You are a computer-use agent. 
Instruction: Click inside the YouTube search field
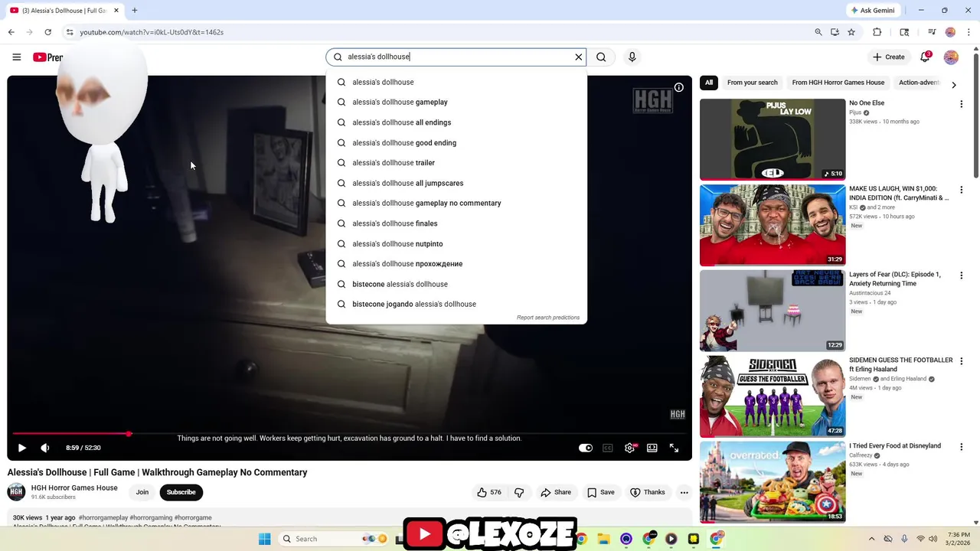pyautogui.click(x=458, y=57)
